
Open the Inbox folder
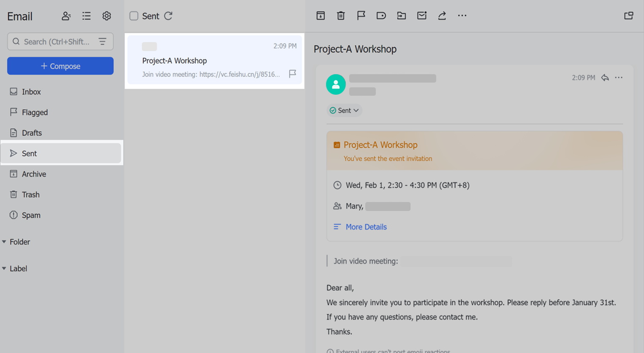[x=31, y=92]
